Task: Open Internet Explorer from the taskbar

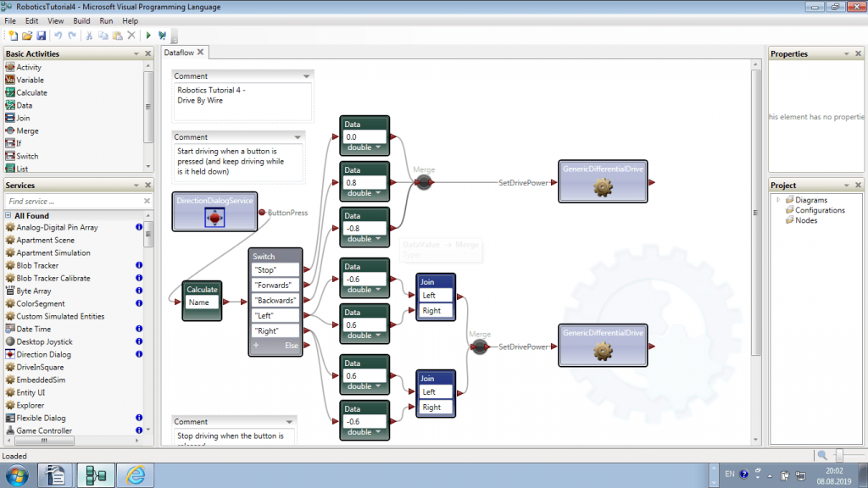Action: coord(136,474)
